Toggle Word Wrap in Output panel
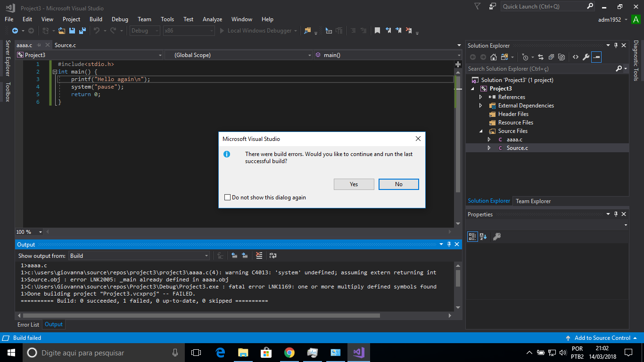The height and width of the screenshot is (362, 644). point(272,256)
